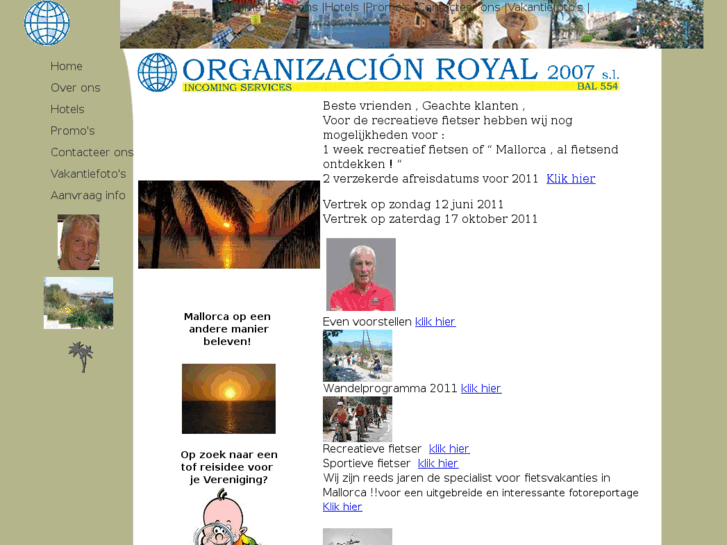Click the yellow Incoming Services banner
This screenshot has height=545, width=727.
pyautogui.click(x=401, y=87)
